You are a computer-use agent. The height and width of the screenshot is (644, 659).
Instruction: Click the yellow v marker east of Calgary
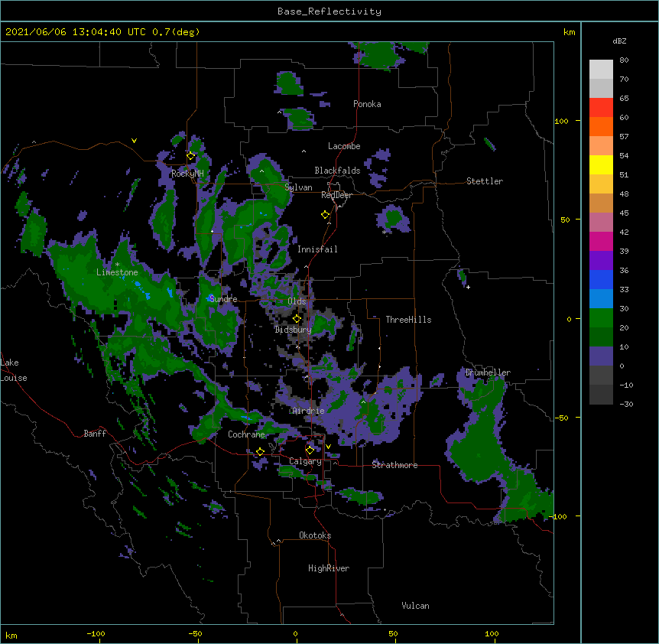click(328, 447)
